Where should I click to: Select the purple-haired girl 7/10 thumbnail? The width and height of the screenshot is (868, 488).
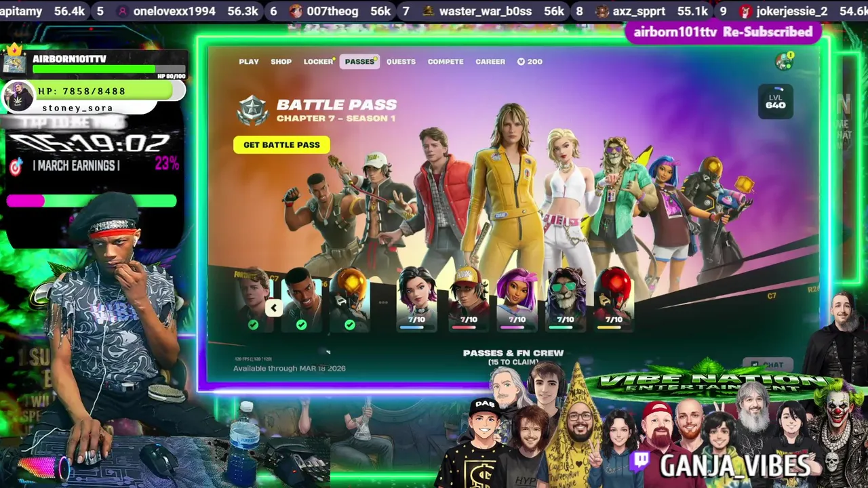(517, 298)
